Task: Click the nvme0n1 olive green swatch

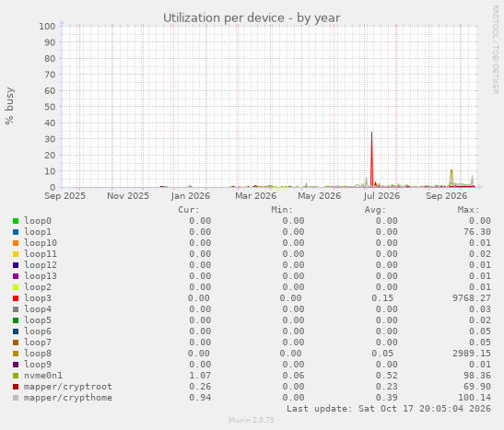Action: 16,376
